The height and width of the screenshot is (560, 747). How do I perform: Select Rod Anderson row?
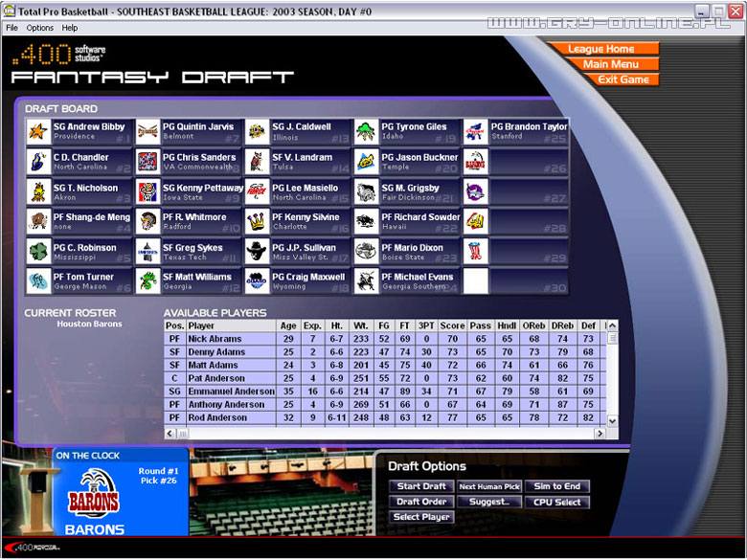click(385, 417)
